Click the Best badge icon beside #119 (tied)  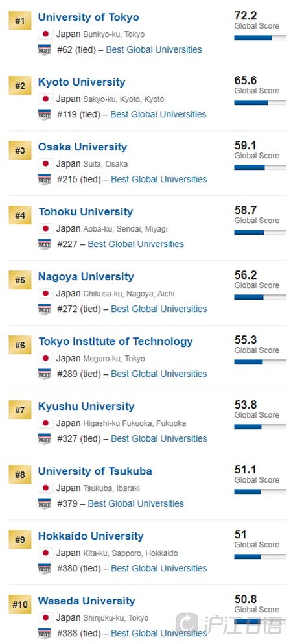pyautogui.click(x=44, y=115)
